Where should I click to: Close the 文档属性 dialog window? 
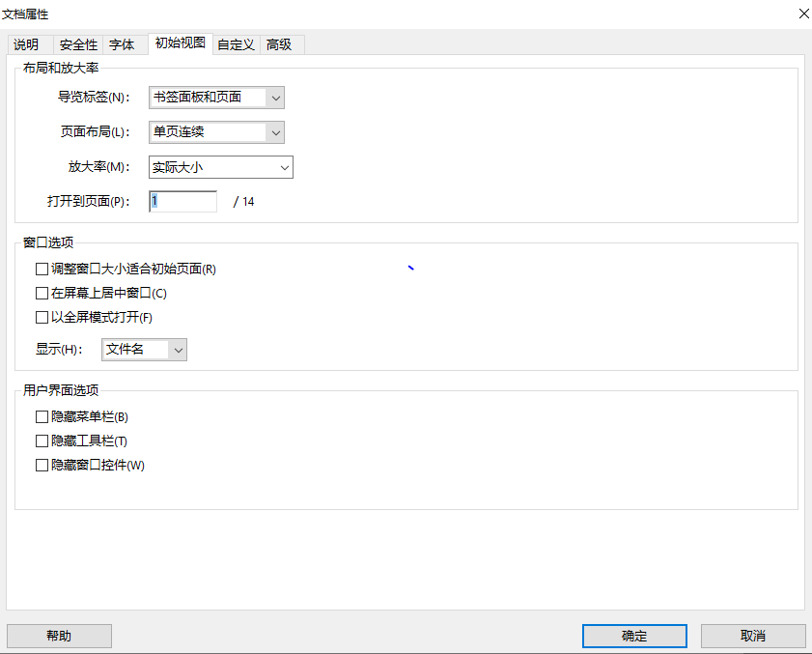click(802, 14)
